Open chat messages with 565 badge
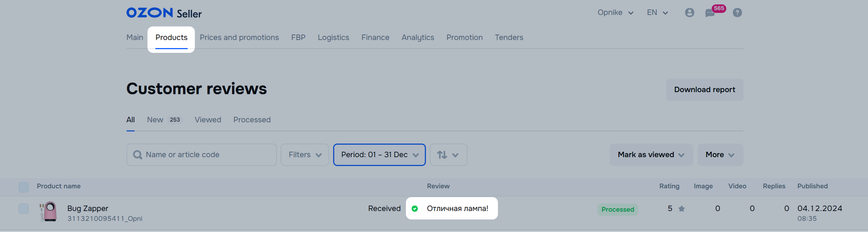Viewport: 868px width, 232px height. 710,13
